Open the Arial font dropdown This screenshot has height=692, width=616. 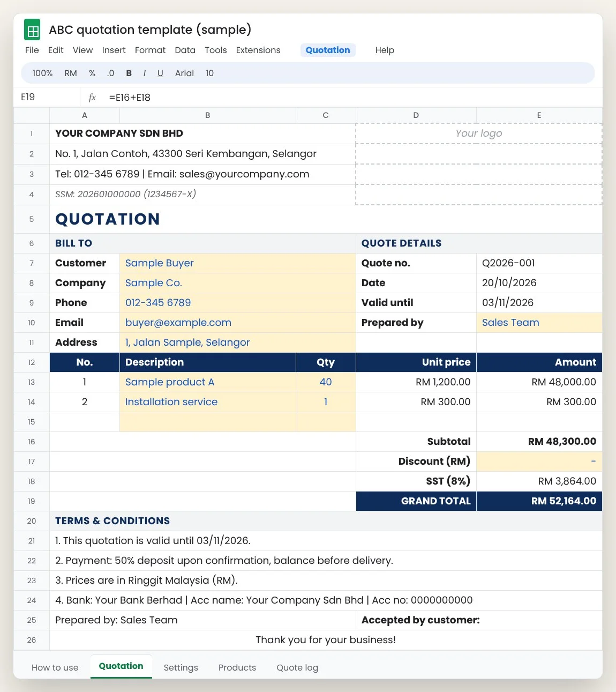coord(184,73)
